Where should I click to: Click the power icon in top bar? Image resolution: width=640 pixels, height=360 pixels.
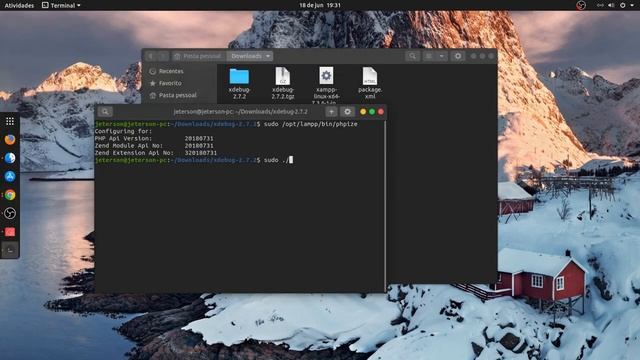tap(622, 5)
